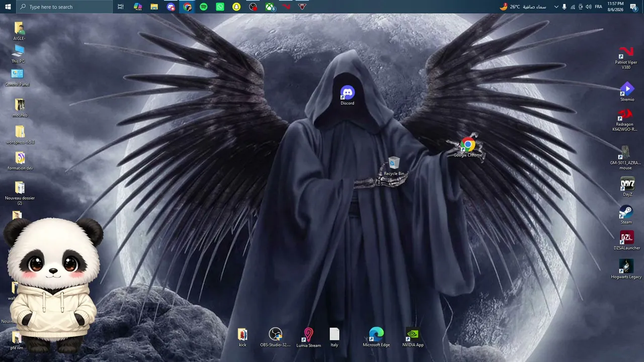644x362 pixels.
Task: Open the volume control speaker icon
Action: pos(589,7)
